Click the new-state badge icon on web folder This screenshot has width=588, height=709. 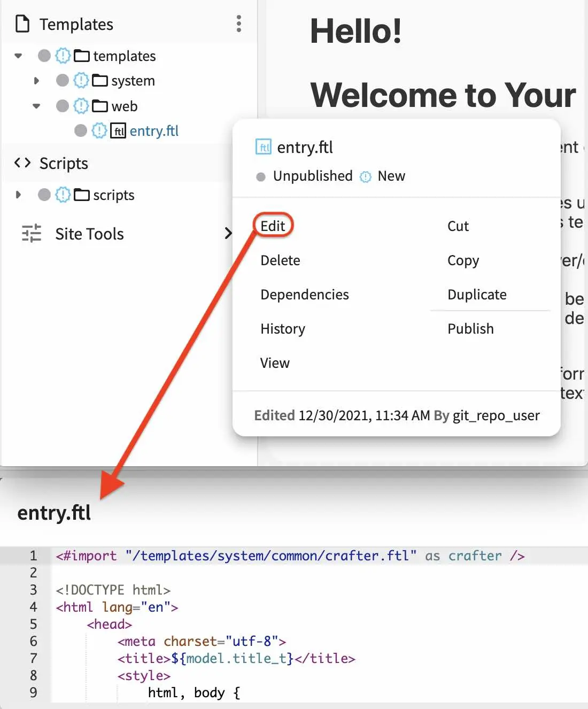click(81, 106)
